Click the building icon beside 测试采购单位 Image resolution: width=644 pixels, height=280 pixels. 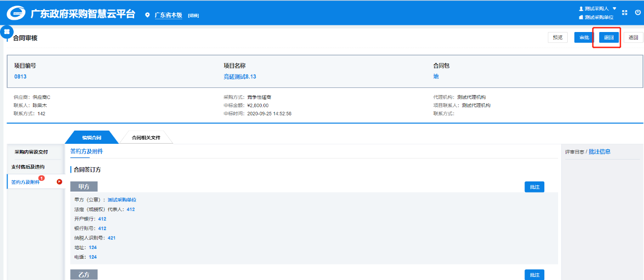(x=581, y=17)
